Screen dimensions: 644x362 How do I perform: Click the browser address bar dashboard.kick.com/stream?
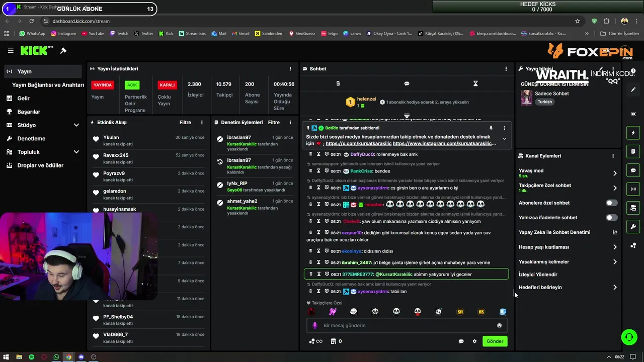tap(80, 21)
